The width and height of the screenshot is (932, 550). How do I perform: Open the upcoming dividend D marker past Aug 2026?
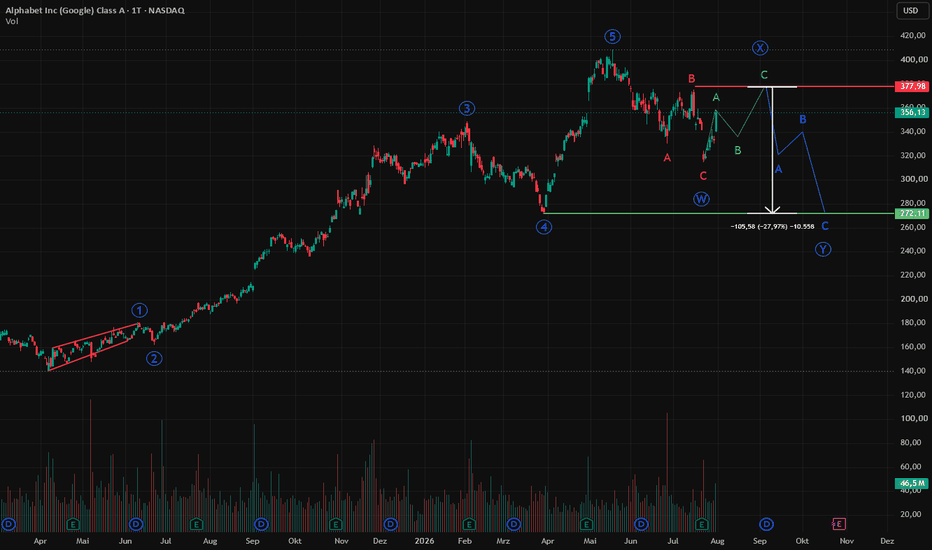coord(766,524)
